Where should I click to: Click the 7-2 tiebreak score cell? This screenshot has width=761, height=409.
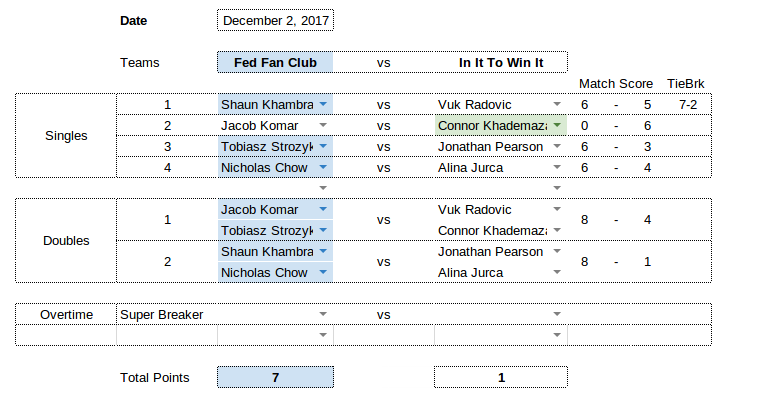[688, 104]
